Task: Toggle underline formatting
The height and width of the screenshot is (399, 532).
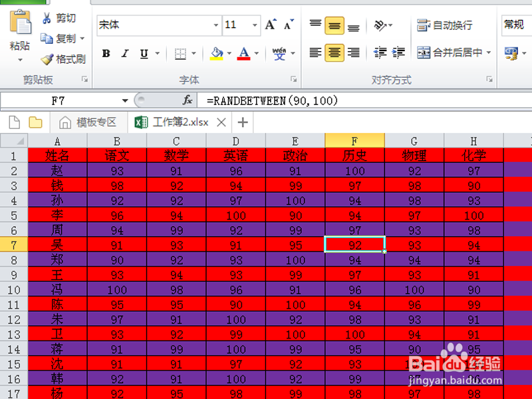Action: point(144,53)
